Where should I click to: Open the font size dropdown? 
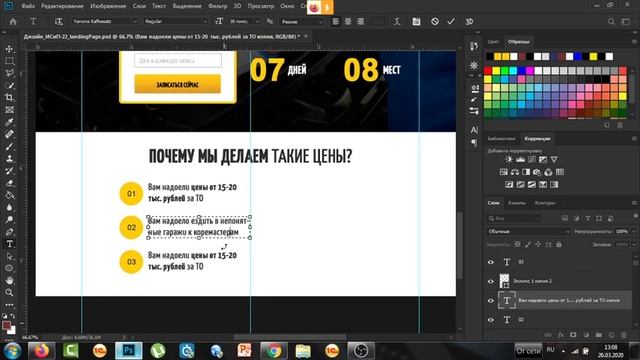257,21
